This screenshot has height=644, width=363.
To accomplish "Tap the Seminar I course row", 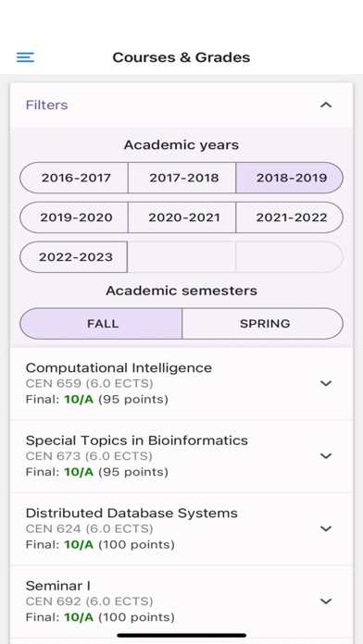I will click(x=181, y=601).
